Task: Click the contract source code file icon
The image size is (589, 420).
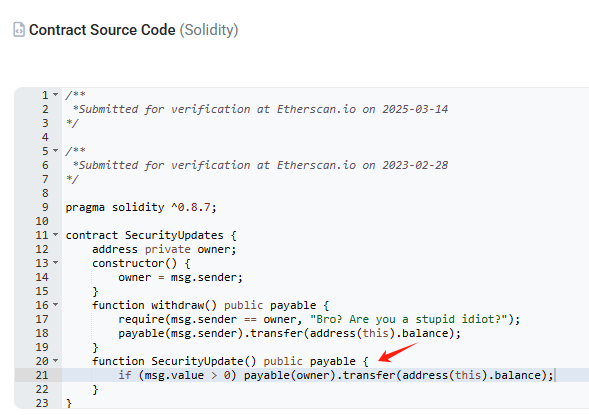Action: [19, 30]
